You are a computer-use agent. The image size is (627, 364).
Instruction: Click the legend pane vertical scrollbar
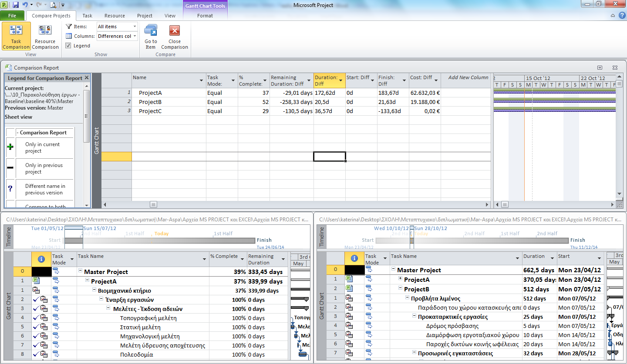pyautogui.click(x=86, y=116)
